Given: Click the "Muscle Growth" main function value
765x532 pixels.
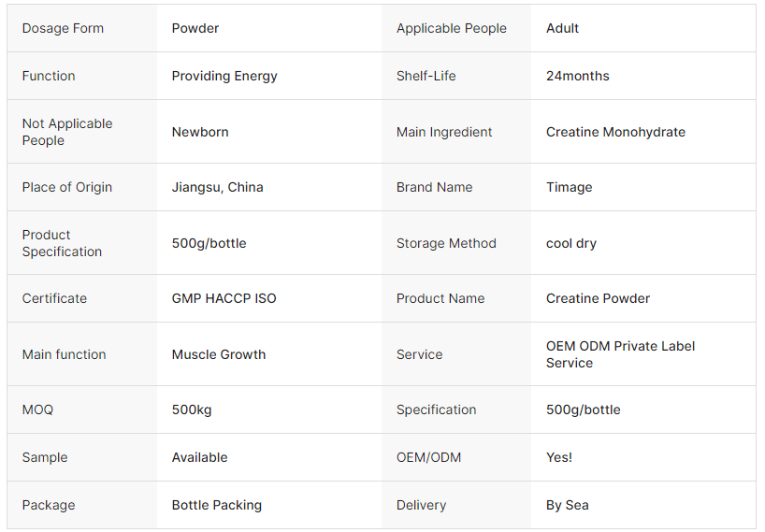Looking at the screenshot, I should point(219,354).
